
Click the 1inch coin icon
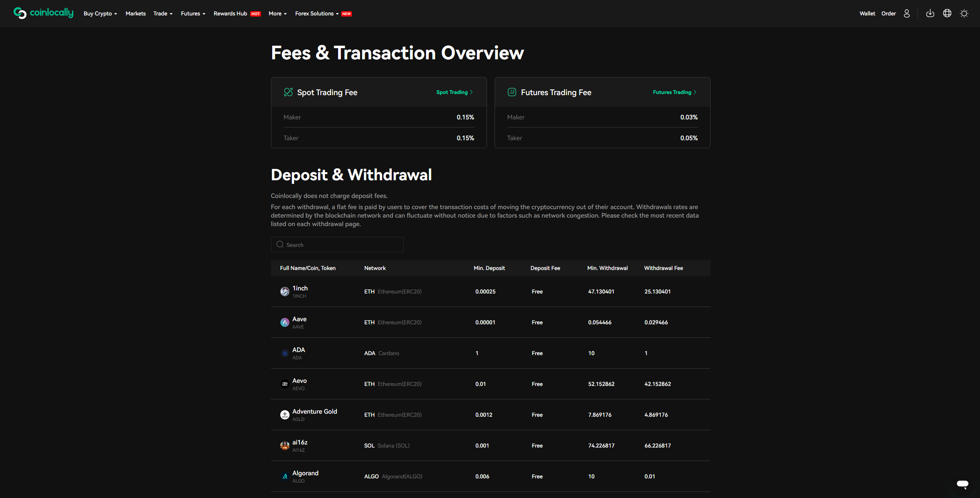tap(285, 292)
